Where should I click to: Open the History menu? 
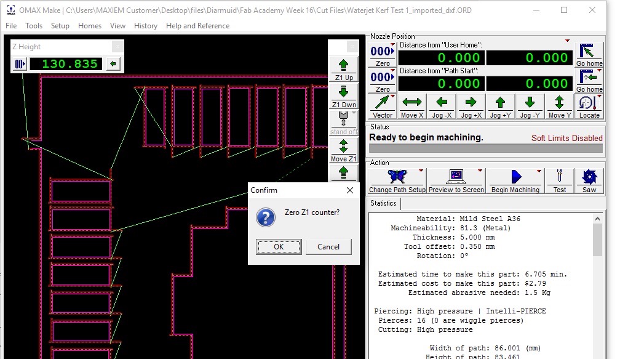[145, 25]
